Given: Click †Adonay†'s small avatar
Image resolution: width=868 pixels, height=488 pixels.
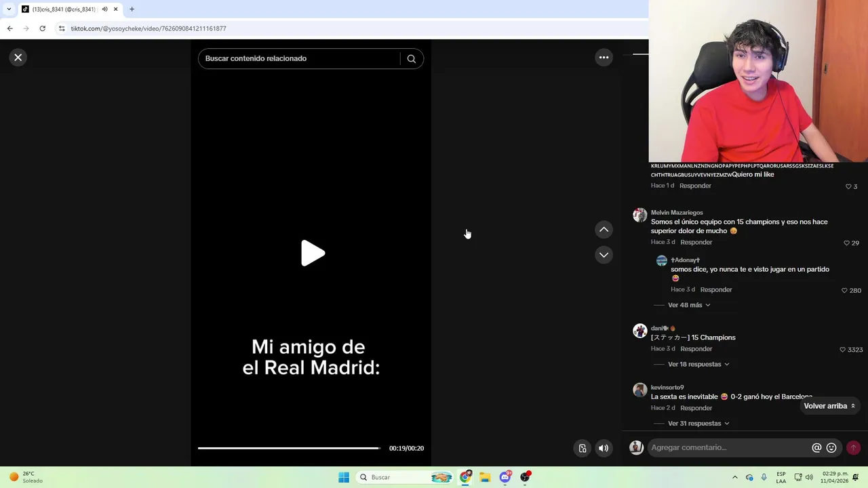Looking at the screenshot, I should tap(662, 260).
